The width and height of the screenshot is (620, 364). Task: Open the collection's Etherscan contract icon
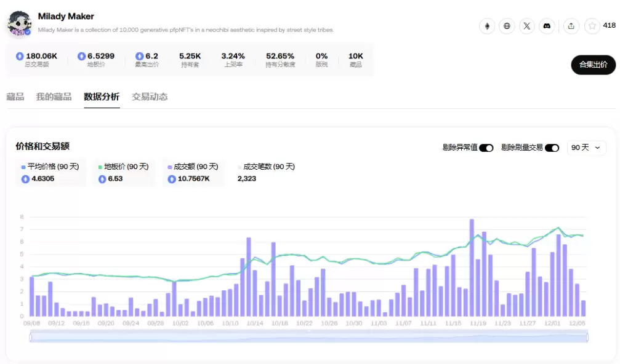[x=487, y=26]
